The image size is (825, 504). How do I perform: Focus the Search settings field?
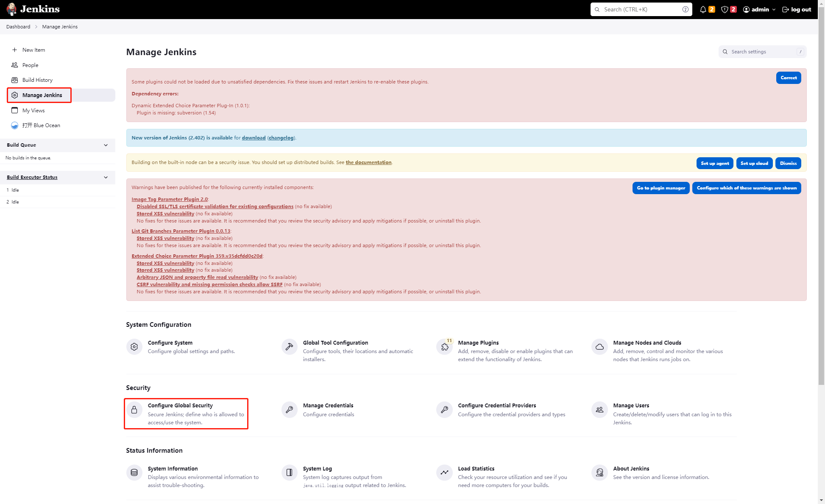point(762,52)
